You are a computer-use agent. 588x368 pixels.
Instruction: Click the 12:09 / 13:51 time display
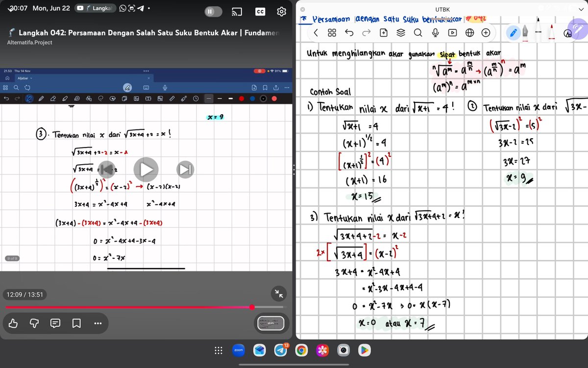pos(25,295)
